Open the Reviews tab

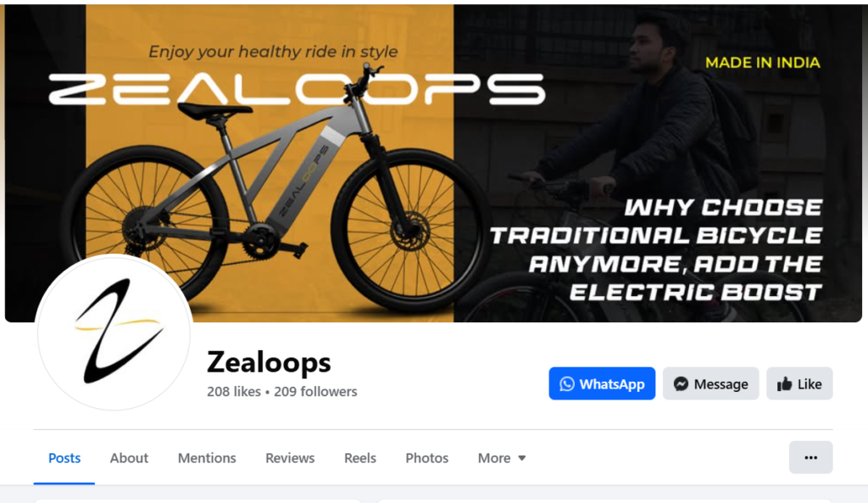point(290,458)
